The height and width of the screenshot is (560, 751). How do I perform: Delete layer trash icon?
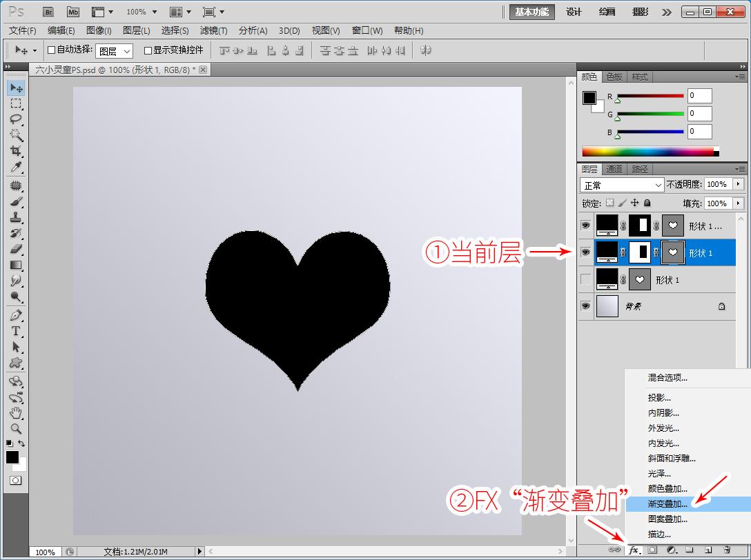point(727,550)
